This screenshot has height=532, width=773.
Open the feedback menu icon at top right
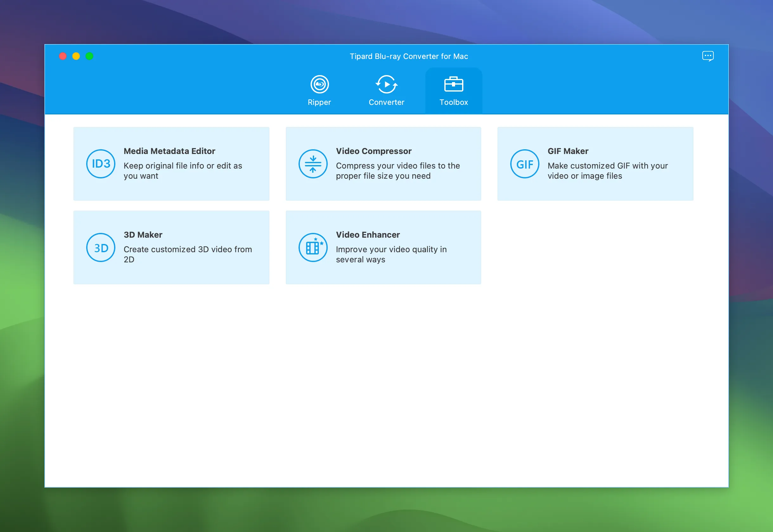point(708,56)
